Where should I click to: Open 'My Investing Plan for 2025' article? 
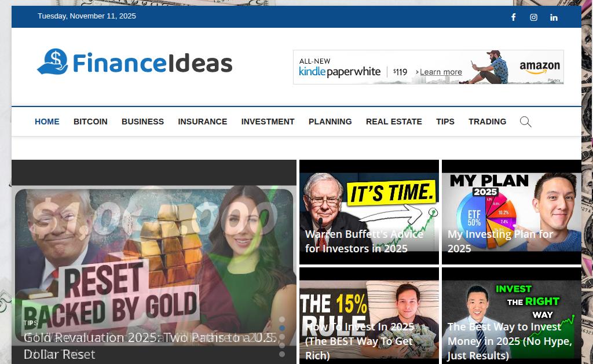500,241
